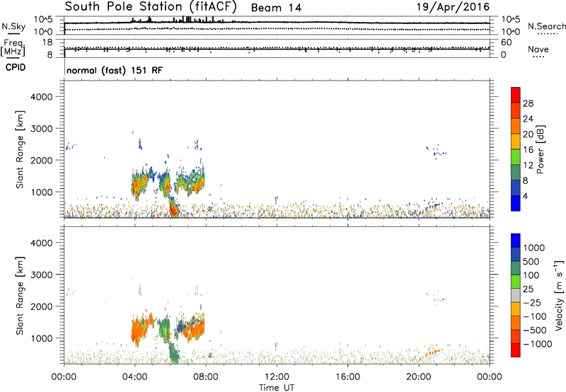Click the "-500" label on the Velocity colorbar
566x392 pixels.
pos(535,330)
